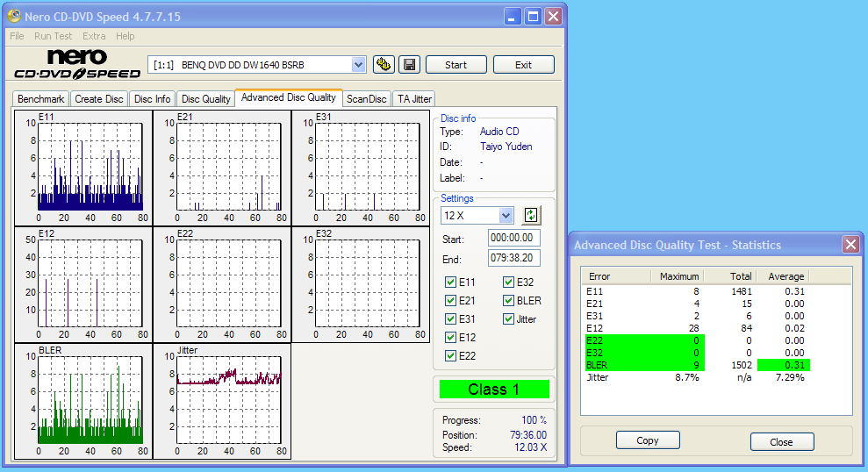Viewport: 868px width, 472px height.
Task: Expand the 12 X speed dropdown
Action: click(506, 215)
